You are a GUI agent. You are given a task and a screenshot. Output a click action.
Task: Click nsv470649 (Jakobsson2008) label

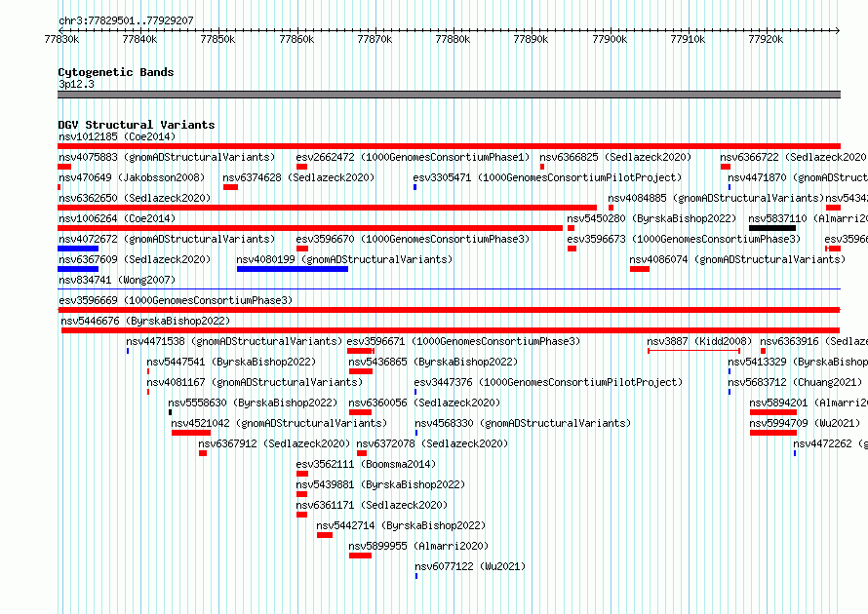(132, 177)
